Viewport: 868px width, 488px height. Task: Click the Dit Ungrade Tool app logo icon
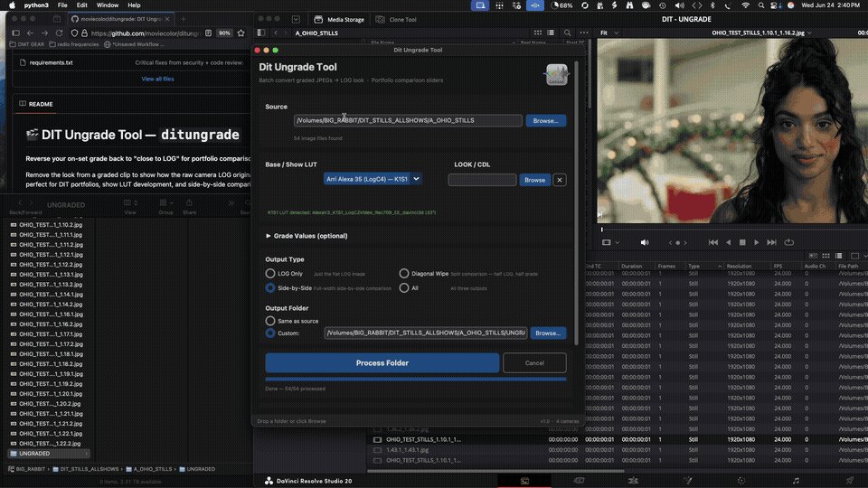tap(556, 74)
